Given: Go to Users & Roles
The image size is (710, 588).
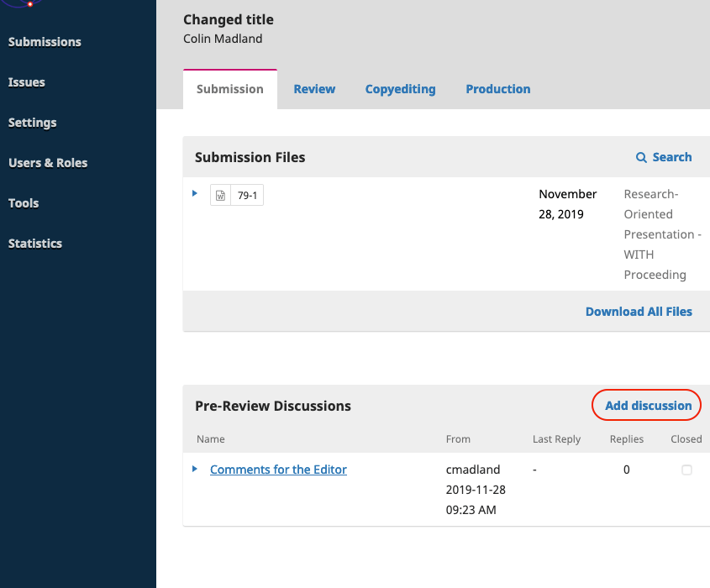Looking at the screenshot, I should click(48, 163).
